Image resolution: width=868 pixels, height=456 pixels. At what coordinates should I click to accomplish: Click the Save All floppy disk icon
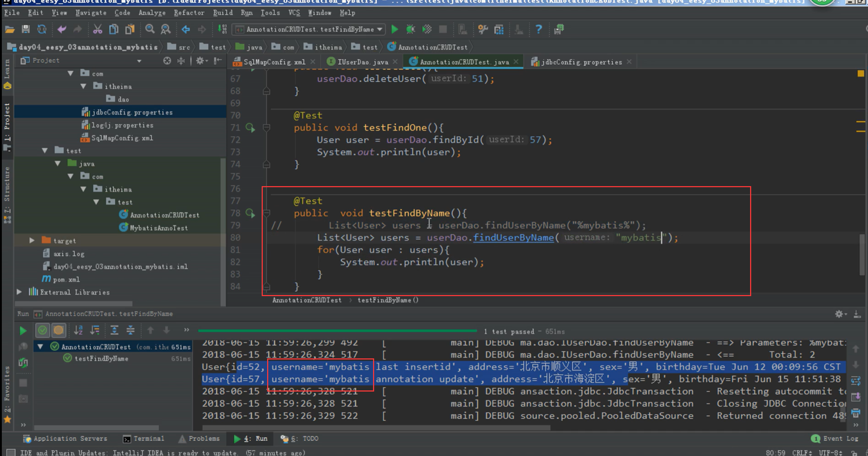click(x=25, y=29)
